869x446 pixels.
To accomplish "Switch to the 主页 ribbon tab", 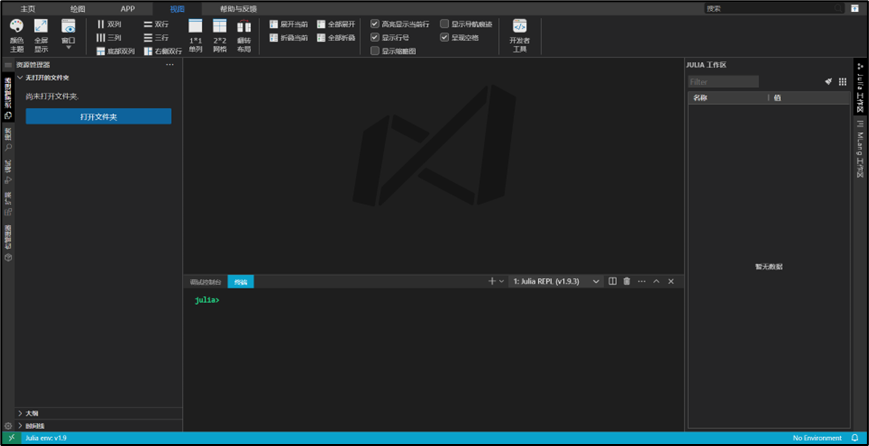I will [x=28, y=9].
